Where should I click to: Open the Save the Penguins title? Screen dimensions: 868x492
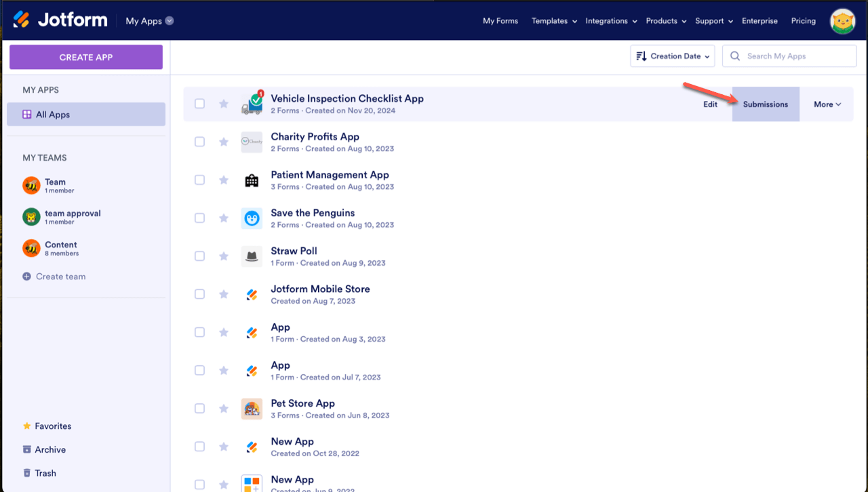[313, 213]
